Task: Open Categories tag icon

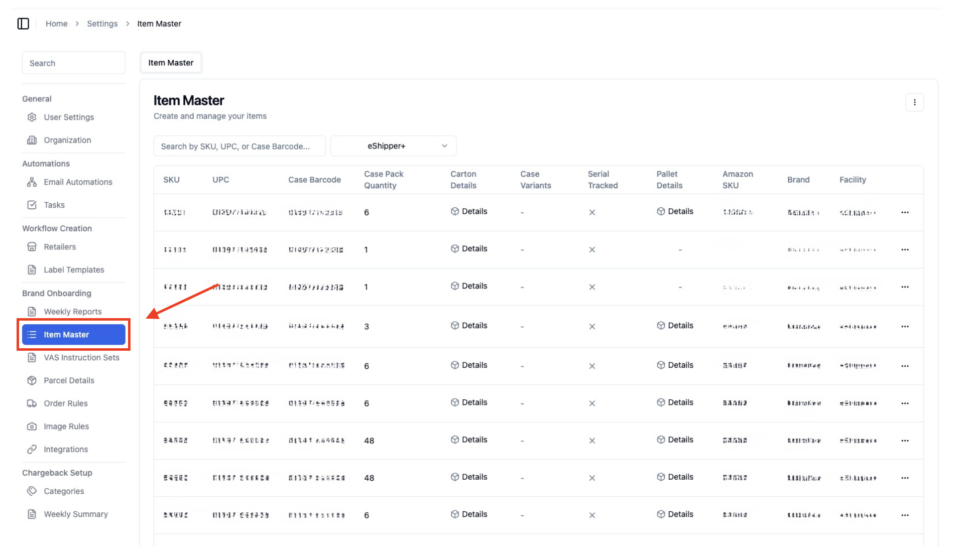Action: pos(32,491)
